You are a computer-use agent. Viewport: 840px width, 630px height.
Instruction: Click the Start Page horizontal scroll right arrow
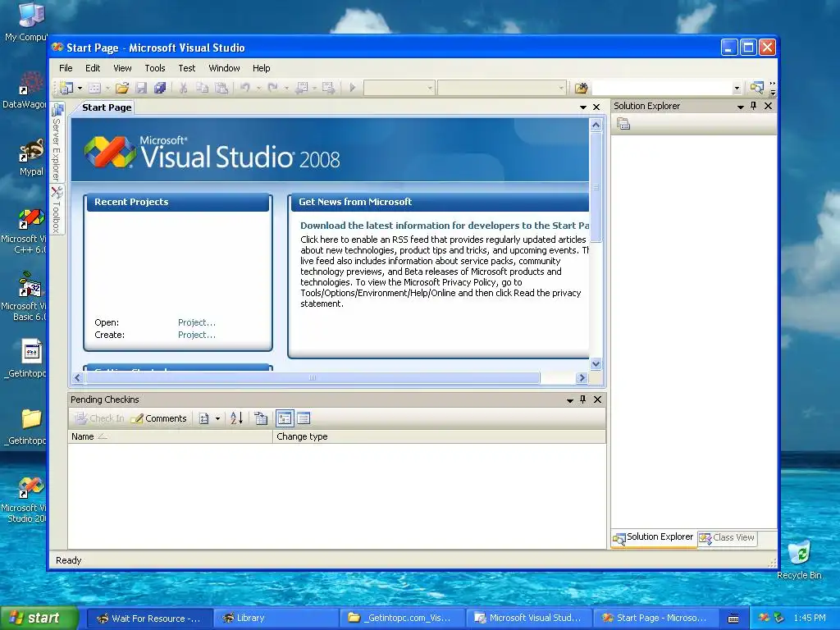coord(582,377)
